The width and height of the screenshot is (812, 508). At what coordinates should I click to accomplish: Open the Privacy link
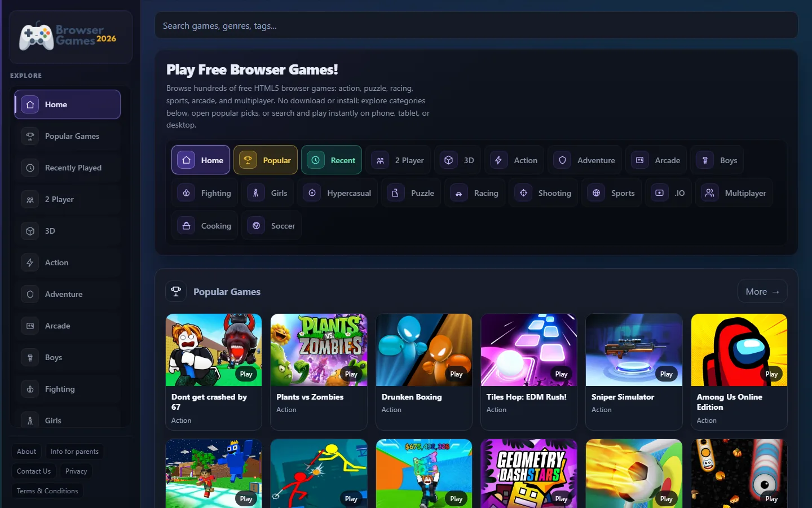76,471
